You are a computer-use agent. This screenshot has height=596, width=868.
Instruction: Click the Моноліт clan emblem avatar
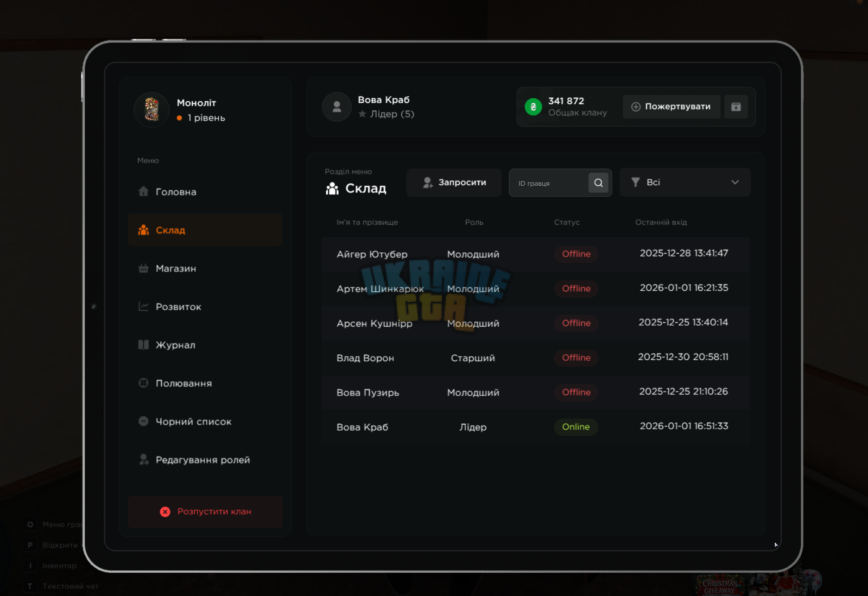pos(152,110)
